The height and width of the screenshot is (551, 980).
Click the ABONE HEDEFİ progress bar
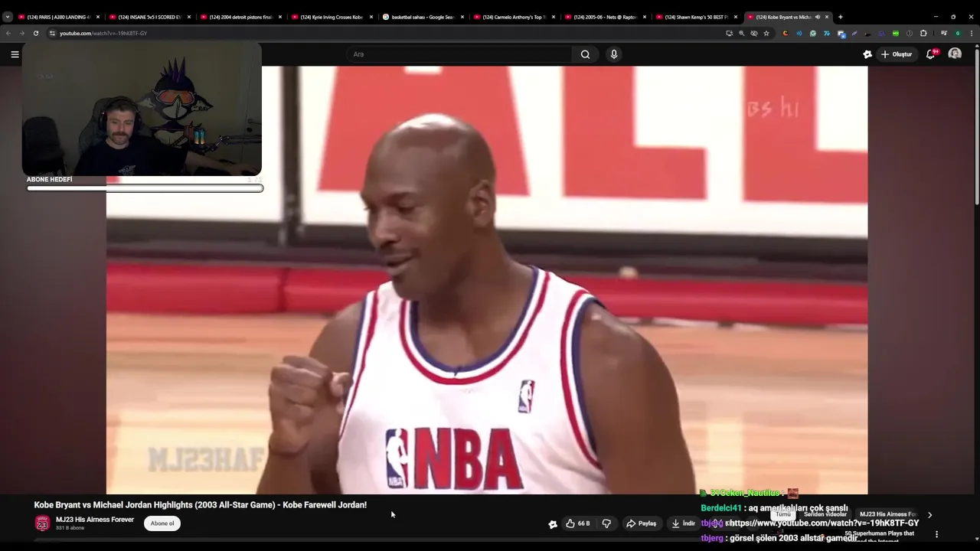145,188
